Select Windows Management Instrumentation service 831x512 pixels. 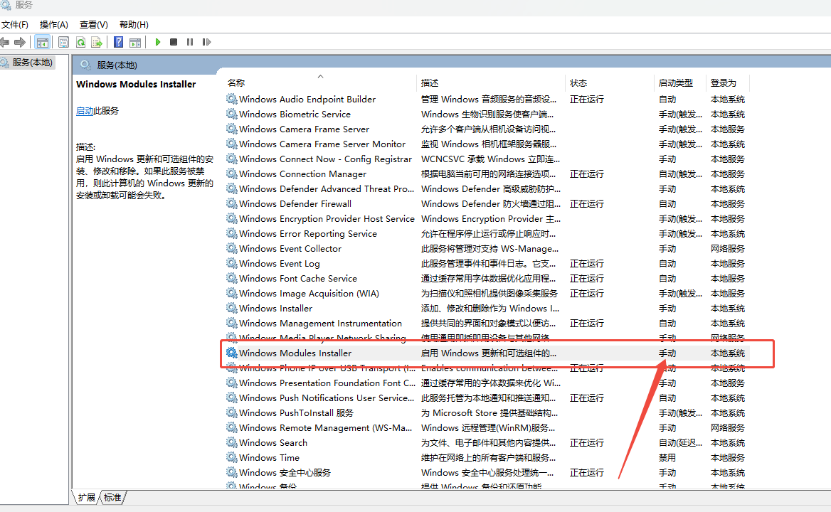321,323
